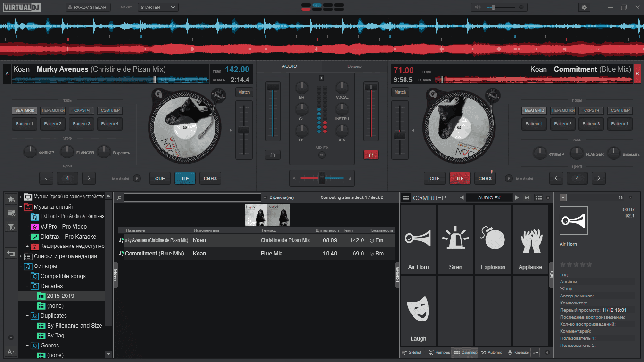Click Pattern 2 pad on left deck

point(53,124)
